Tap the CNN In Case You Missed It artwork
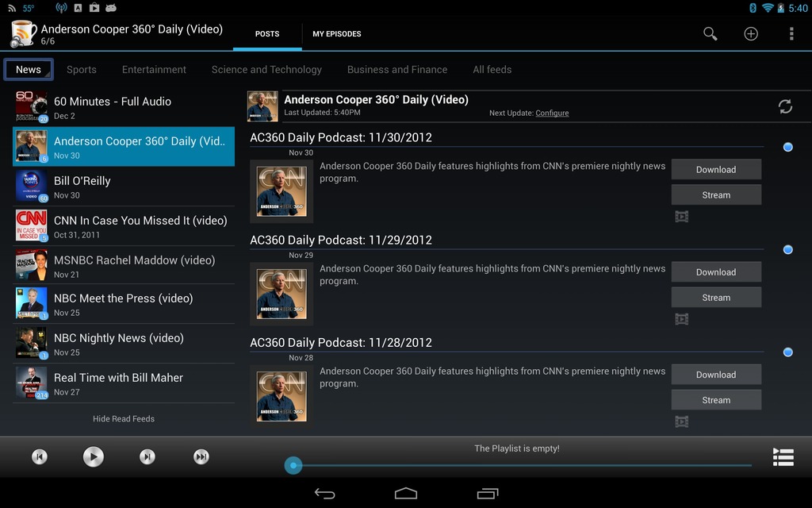 coord(32,225)
